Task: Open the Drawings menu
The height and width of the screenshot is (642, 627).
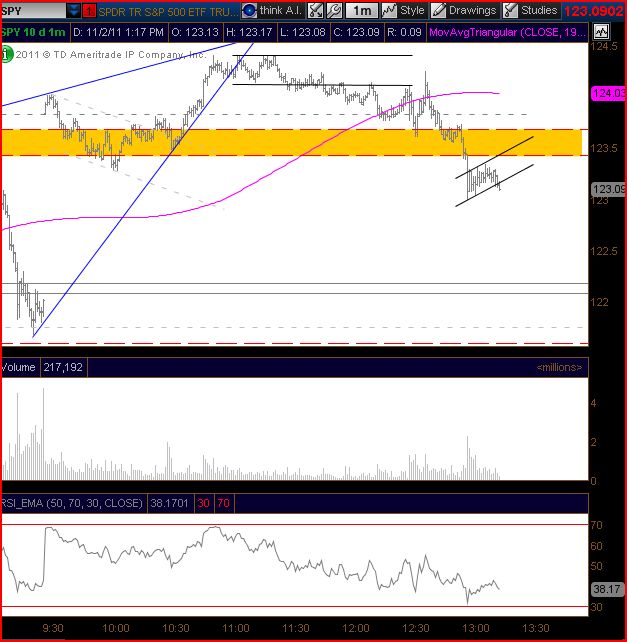Action: click(x=464, y=11)
